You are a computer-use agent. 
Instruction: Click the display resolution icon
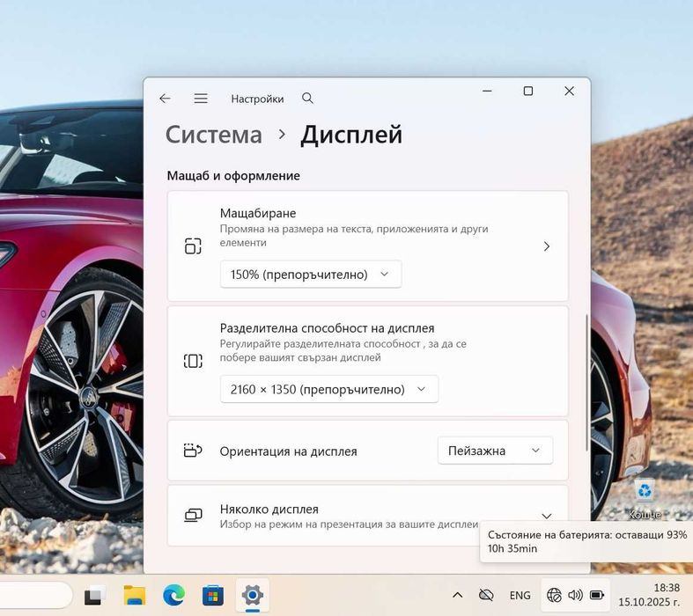193,361
